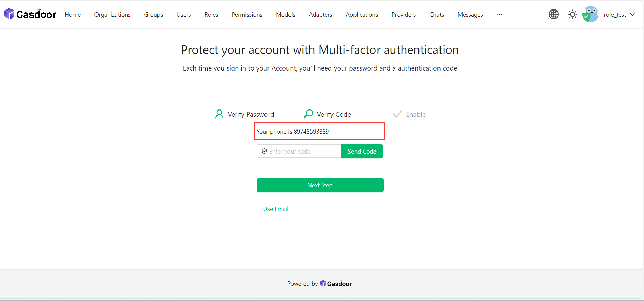Toggle the light/dark theme sun icon
The width and height of the screenshot is (644, 301).
point(572,14)
